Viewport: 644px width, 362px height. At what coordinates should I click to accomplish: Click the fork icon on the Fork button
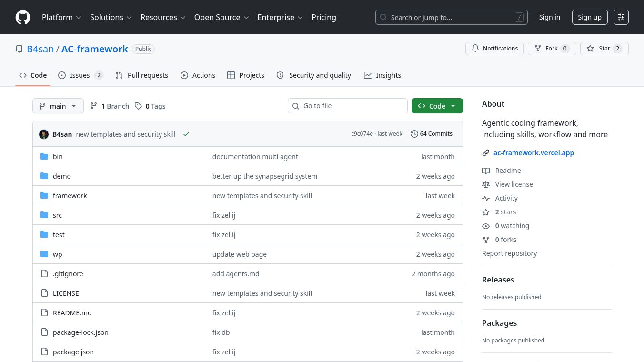click(x=537, y=48)
